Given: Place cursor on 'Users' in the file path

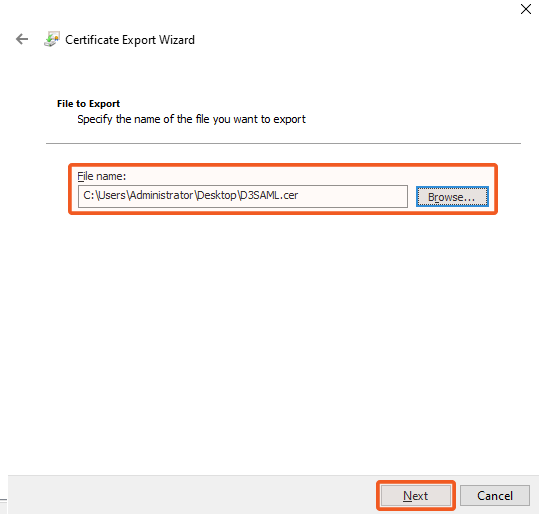Looking at the screenshot, I should [112, 195].
